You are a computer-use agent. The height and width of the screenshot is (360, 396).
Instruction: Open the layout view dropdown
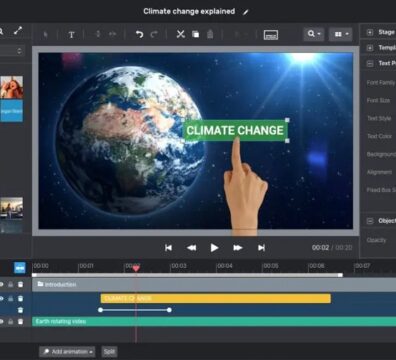click(x=340, y=34)
